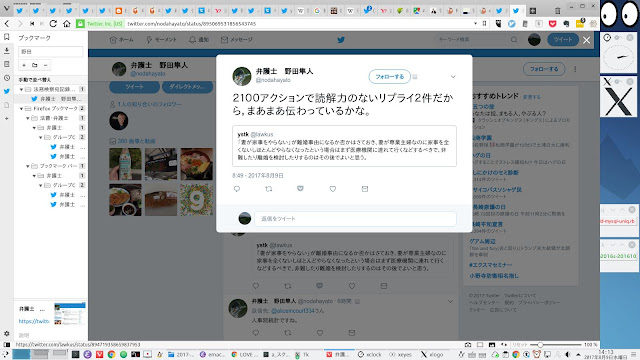Collapse the ブックマークバー folder
Viewport: 640px width, 360px height.
[x=28, y=166]
